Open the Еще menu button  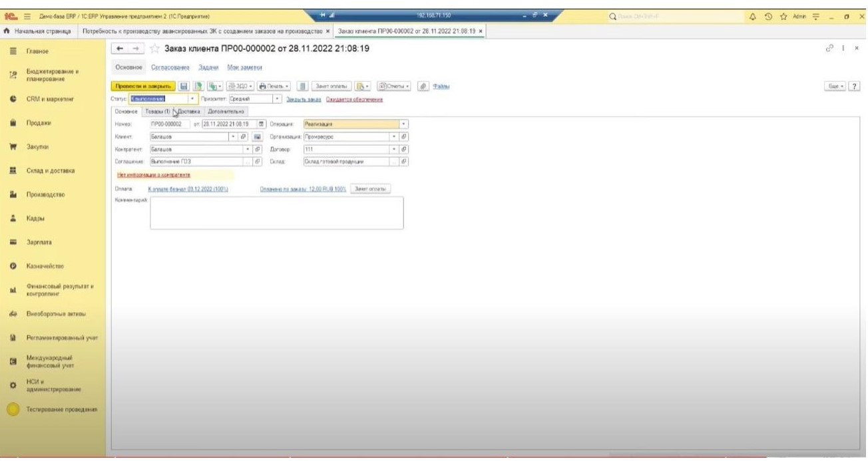pos(835,86)
